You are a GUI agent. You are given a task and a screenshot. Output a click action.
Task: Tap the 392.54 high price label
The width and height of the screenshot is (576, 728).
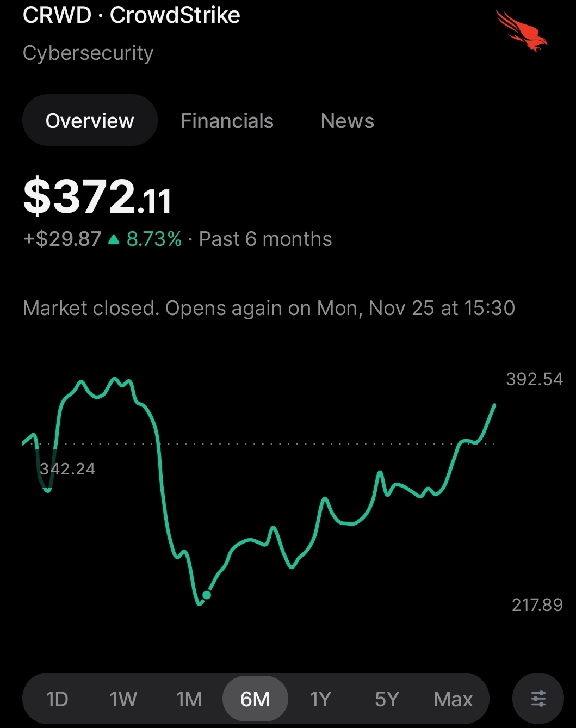click(x=534, y=379)
